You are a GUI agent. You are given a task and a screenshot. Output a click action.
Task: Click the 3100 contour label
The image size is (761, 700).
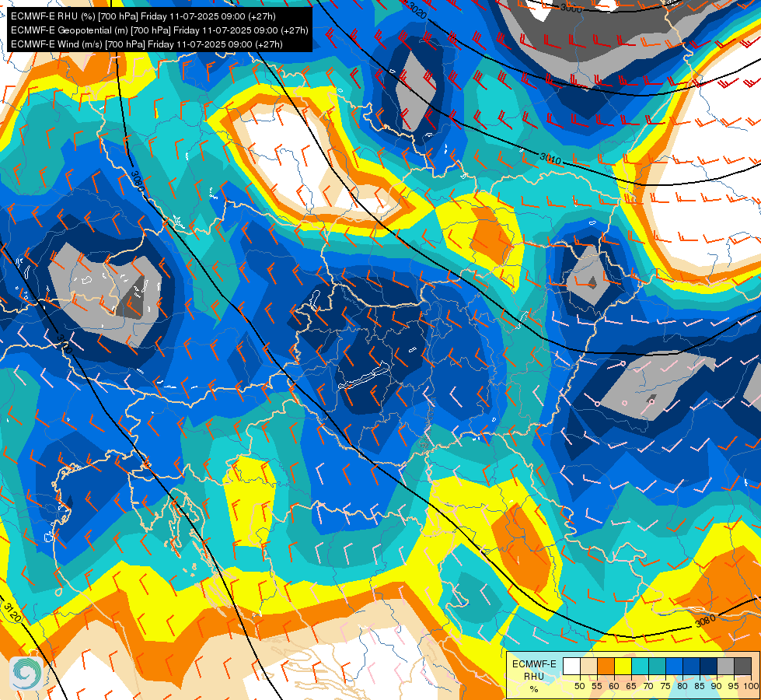[64, 344]
